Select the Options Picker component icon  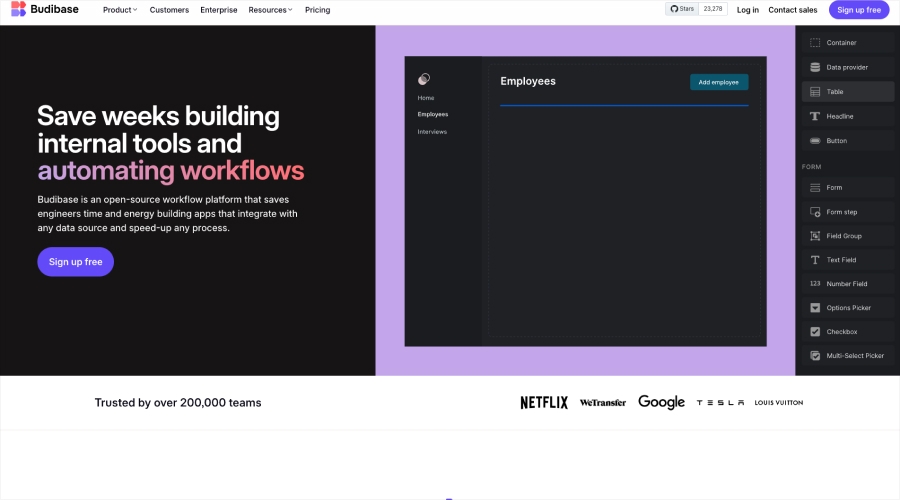click(815, 308)
